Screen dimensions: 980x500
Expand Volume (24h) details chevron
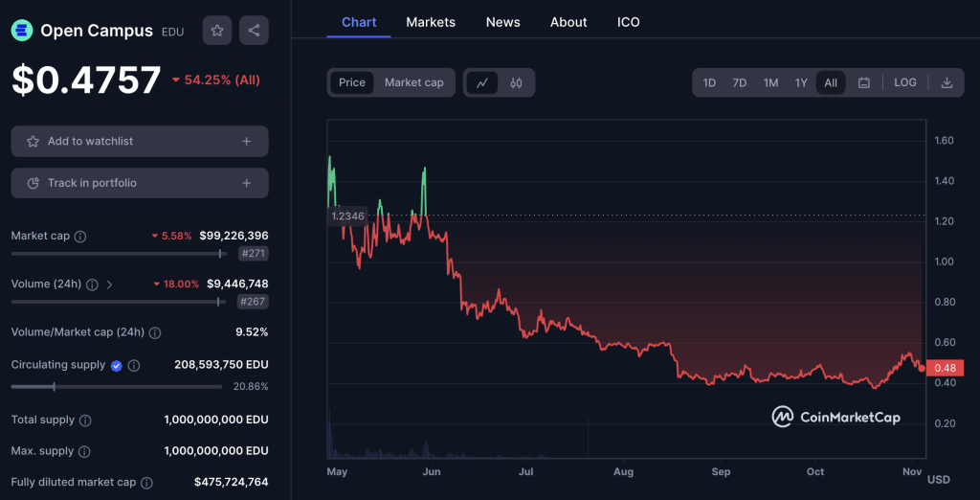(x=109, y=284)
